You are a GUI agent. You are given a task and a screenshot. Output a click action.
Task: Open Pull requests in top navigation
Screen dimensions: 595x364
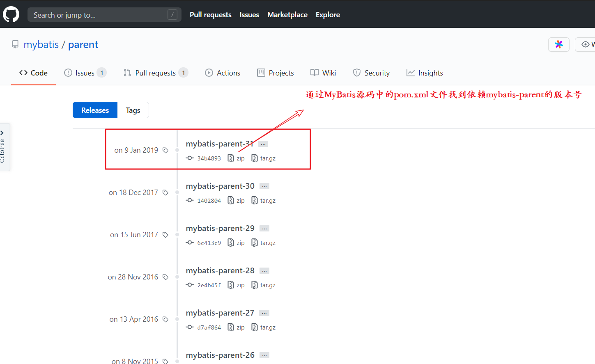tap(211, 15)
